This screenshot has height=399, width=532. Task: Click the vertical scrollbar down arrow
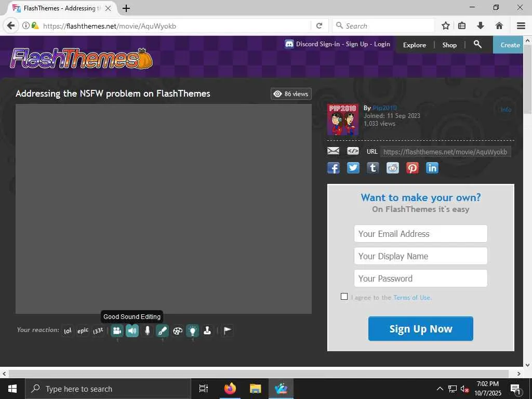pyautogui.click(x=527, y=365)
